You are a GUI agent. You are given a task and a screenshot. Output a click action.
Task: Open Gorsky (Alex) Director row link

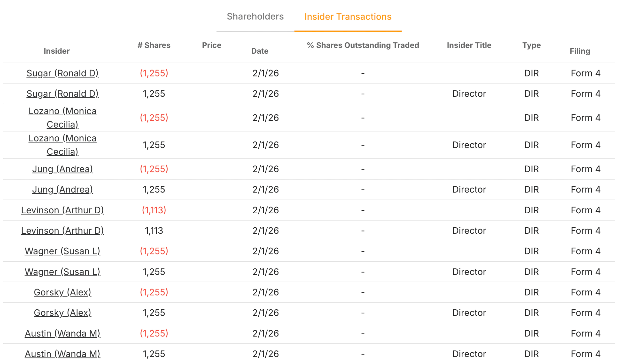pyautogui.click(x=62, y=313)
